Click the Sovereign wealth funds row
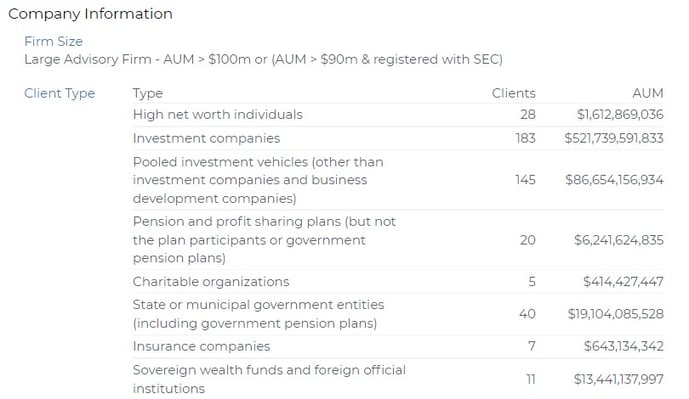The image size is (689, 399). pos(398,379)
